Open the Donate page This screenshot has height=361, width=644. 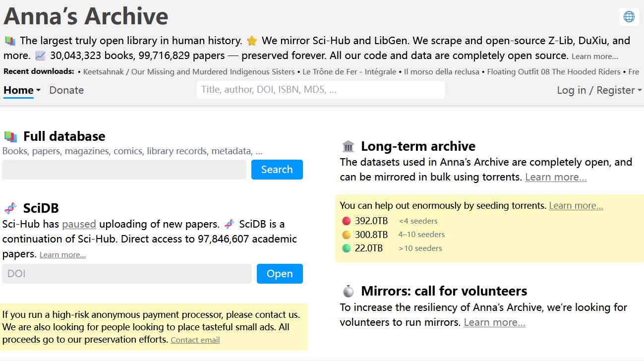tap(66, 90)
